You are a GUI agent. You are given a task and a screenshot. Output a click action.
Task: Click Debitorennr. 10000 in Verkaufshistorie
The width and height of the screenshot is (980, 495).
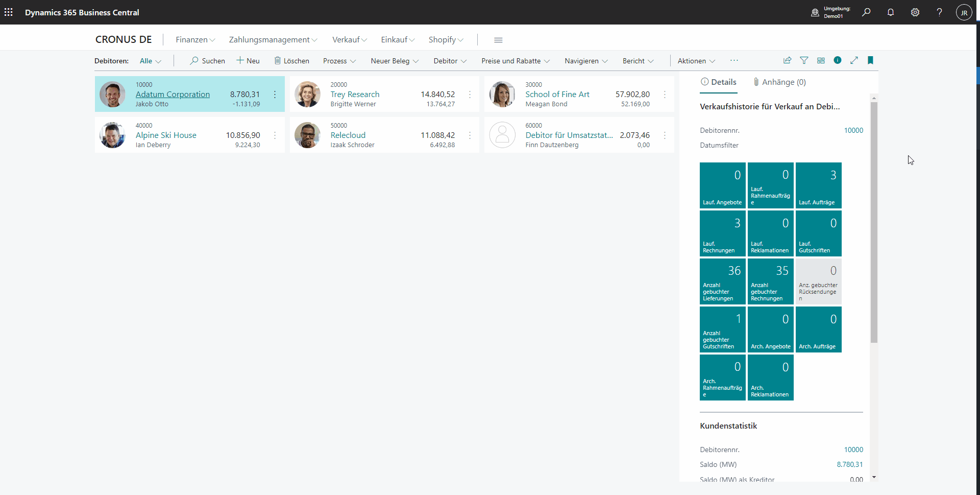853,130
